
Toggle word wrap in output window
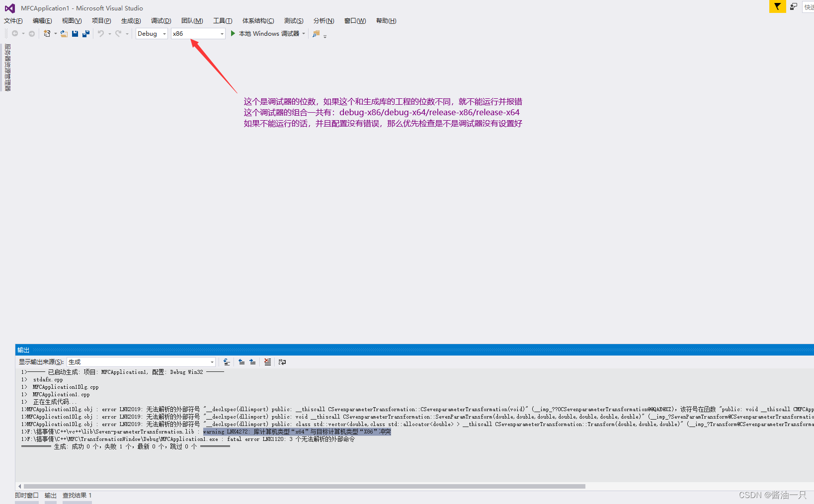[282, 362]
